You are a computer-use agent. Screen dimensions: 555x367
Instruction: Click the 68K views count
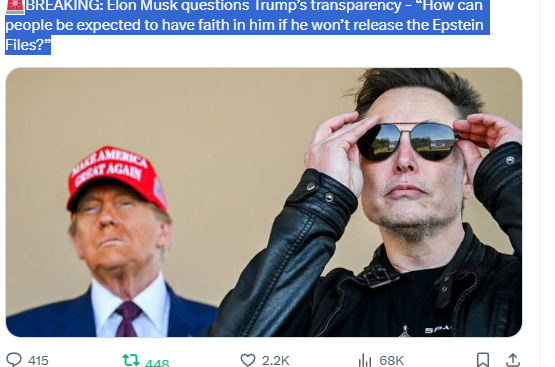point(391,361)
